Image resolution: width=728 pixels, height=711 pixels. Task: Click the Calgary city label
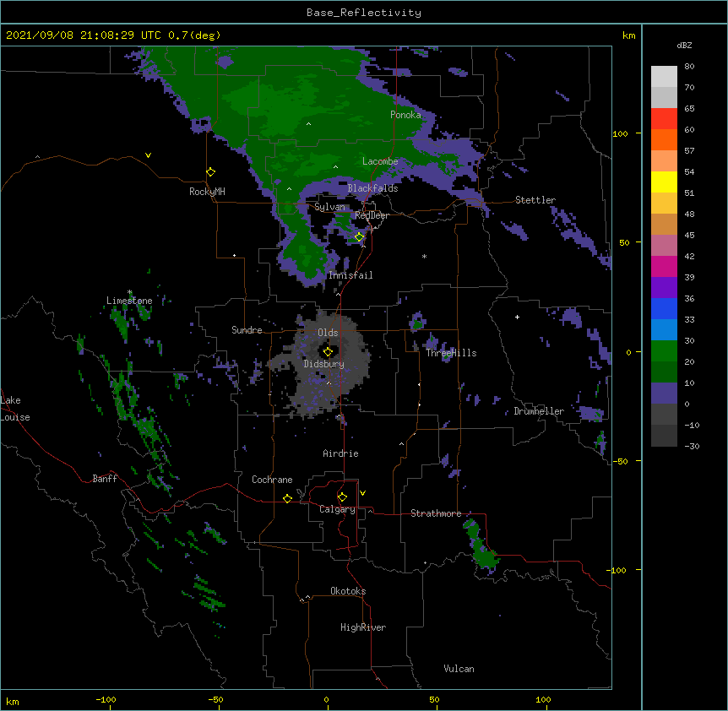(x=337, y=509)
